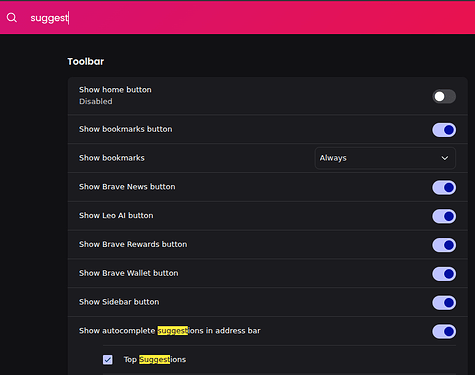
Task: Click the Toolbar section heading
Action: (86, 61)
